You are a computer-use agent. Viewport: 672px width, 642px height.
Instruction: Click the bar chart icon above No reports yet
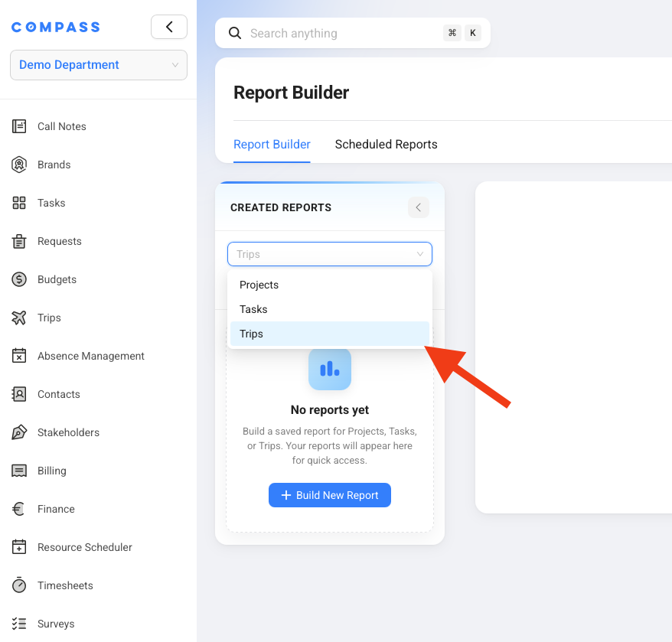click(330, 369)
